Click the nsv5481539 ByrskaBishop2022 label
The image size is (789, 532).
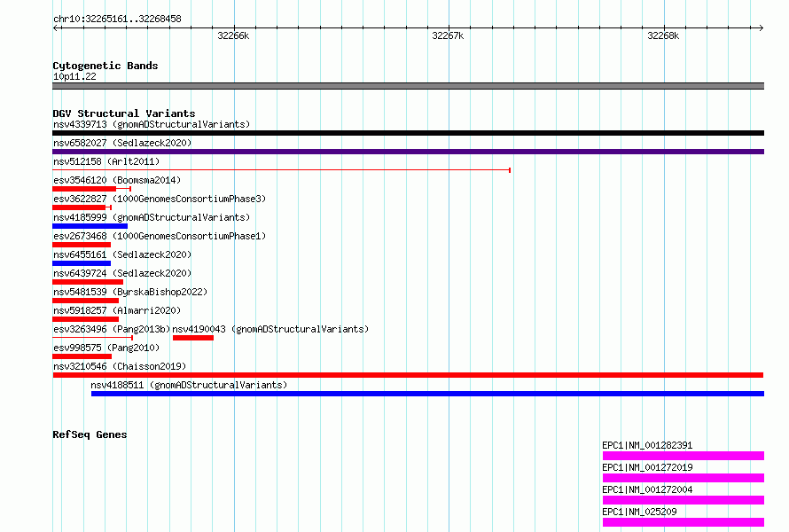(x=130, y=292)
